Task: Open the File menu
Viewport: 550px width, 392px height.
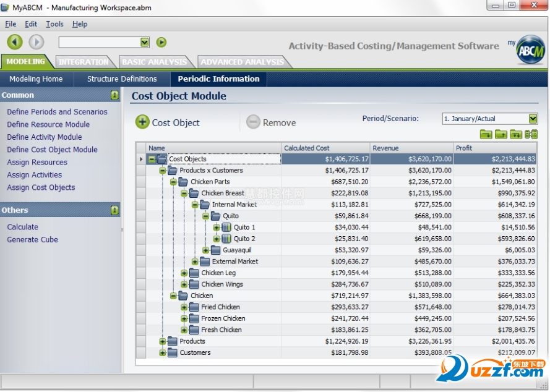Action: pyautogui.click(x=11, y=24)
